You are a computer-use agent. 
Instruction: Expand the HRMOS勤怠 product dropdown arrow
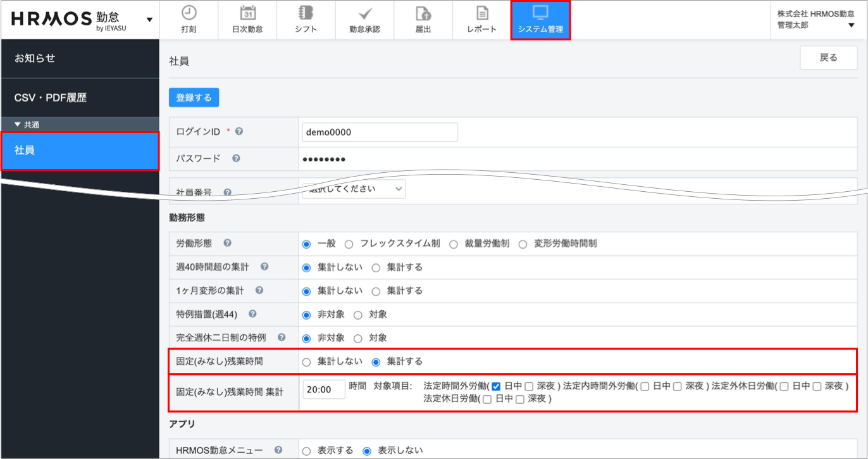tap(149, 20)
